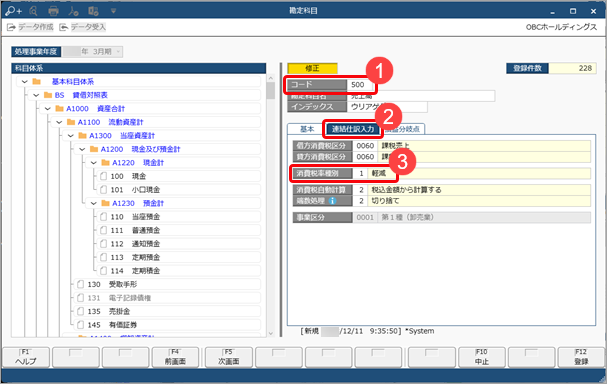Image resolution: width=607 pixels, height=384 pixels.
Task: Click the F5 次画面 button
Action: pos(228,357)
